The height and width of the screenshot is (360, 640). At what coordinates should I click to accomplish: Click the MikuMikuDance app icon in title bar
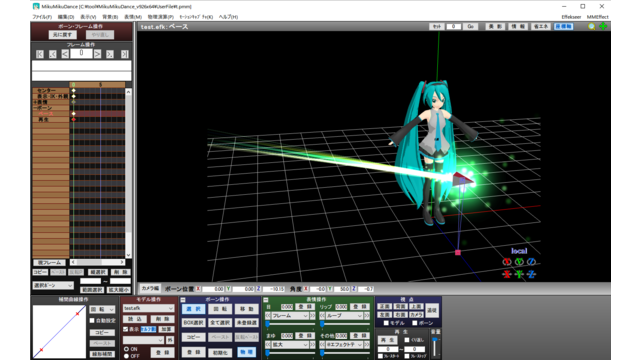36,6
